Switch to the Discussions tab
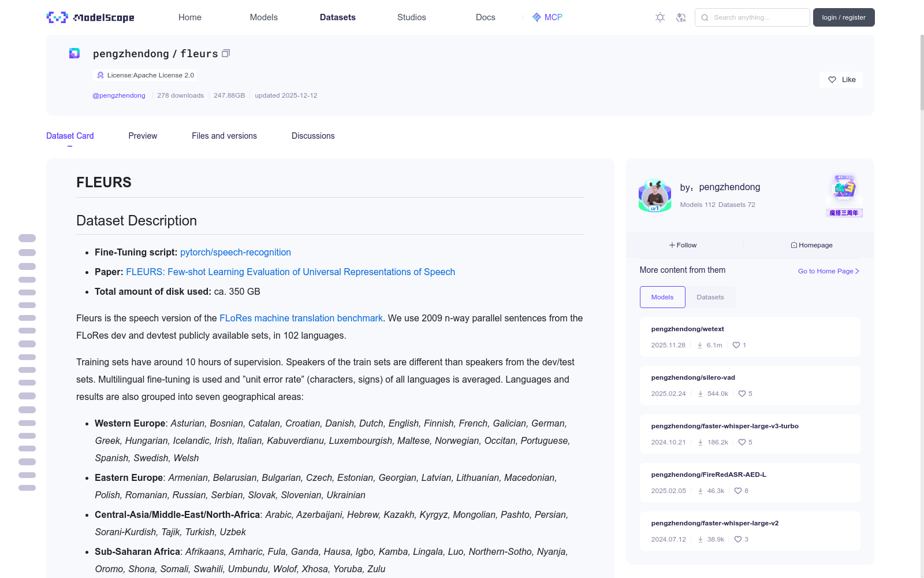This screenshot has height=578, width=924. tap(313, 136)
